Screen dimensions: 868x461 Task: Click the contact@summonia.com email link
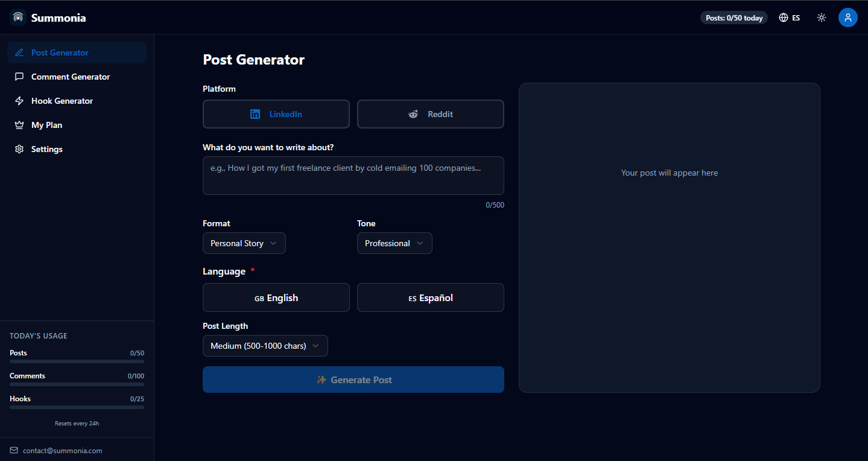click(63, 451)
